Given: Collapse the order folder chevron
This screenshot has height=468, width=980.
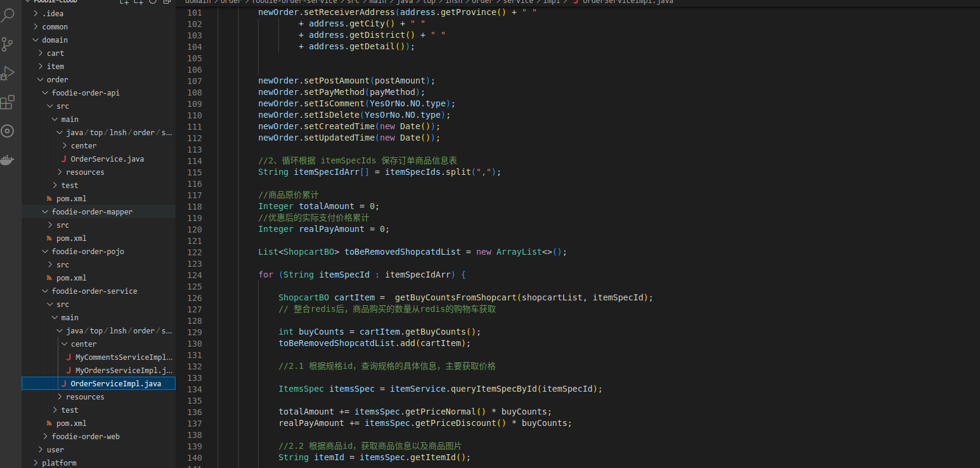Looking at the screenshot, I should (x=40, y=79).
